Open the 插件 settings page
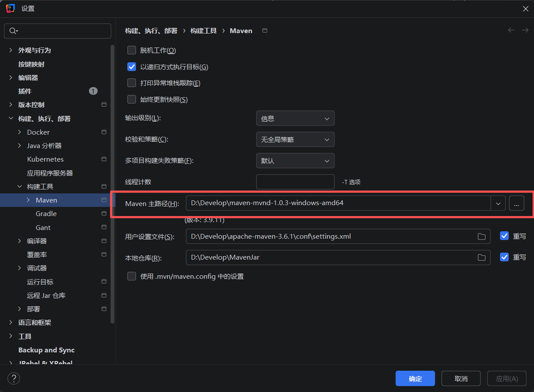 (25, 91)
